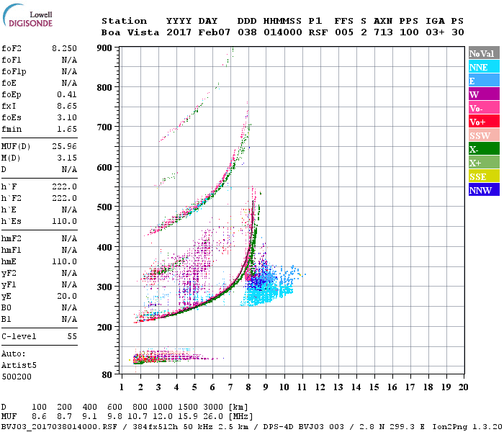Click the 14 MHz x-axis label

pyautogui.click(x=356, y=387)
